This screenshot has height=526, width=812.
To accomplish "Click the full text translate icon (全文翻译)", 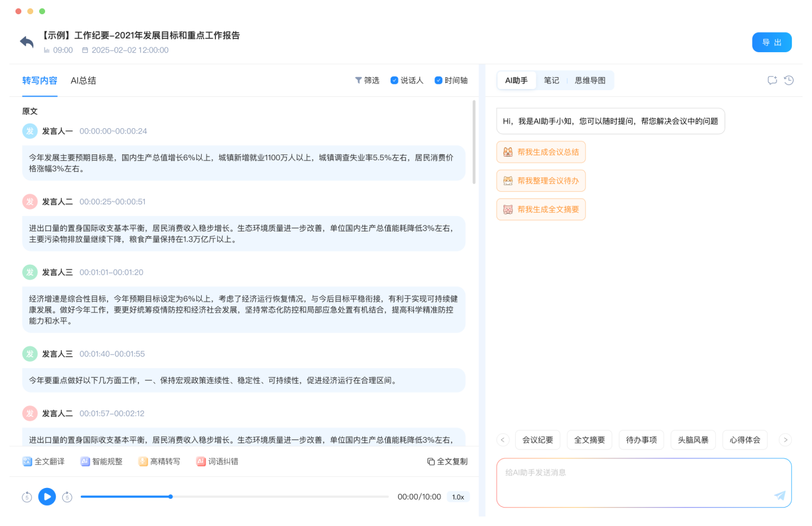I will click(27, 461).
